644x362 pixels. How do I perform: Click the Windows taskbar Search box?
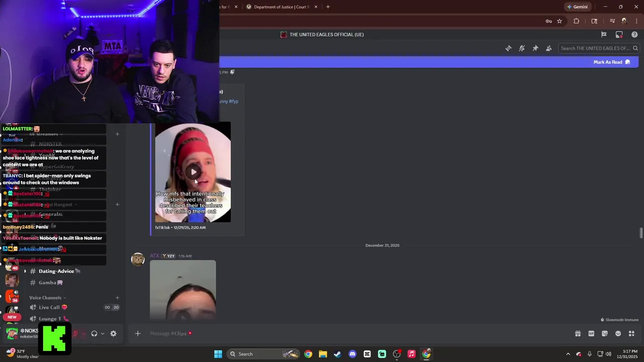pos(262,354)
